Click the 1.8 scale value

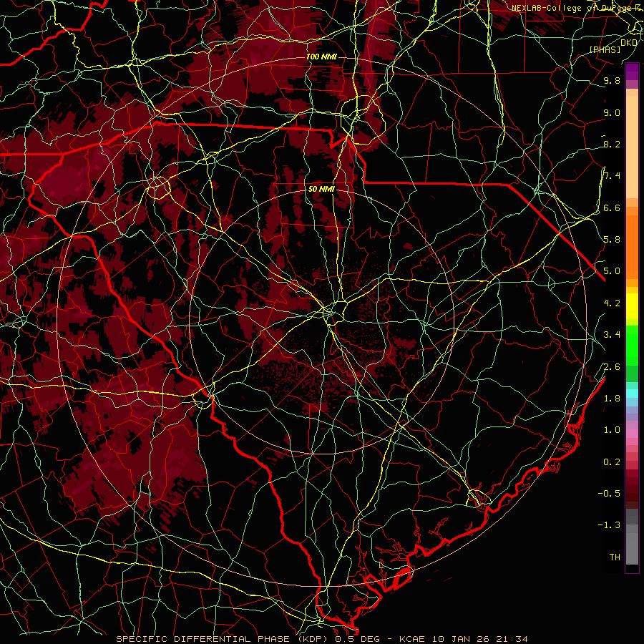click(612, 399)
